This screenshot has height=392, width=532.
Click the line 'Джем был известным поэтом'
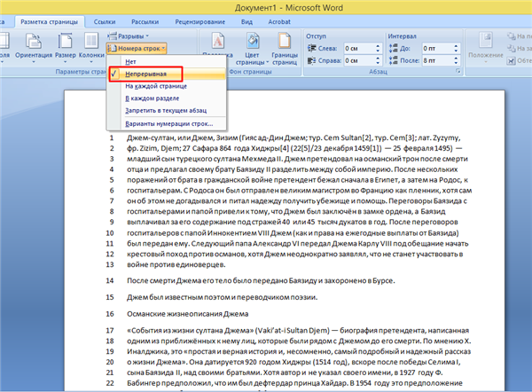(223, 297)
